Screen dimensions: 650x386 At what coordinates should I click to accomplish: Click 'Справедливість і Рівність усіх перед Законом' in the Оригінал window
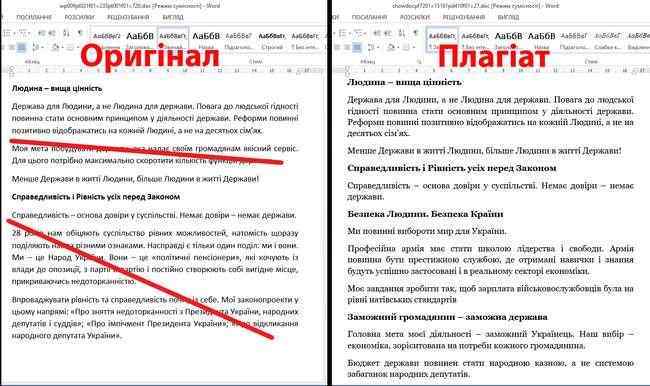pyautogui.click(x=96, y=197)
